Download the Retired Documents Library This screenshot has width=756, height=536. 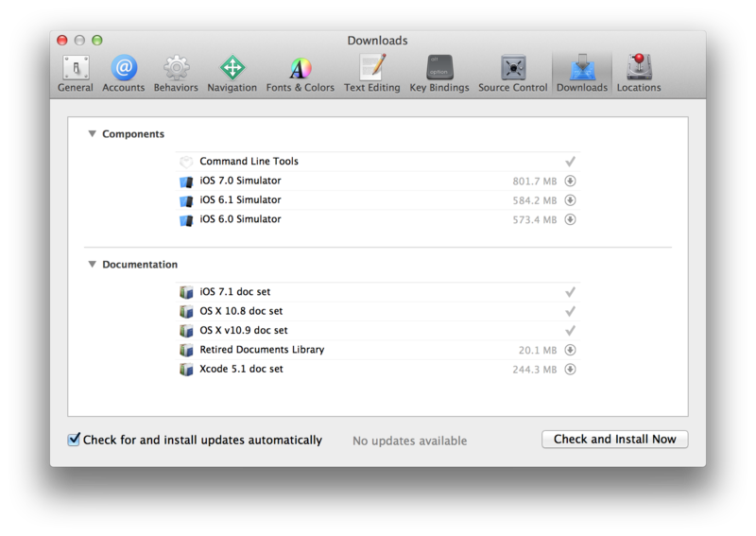pyautogui.click(x=571, y=350)
